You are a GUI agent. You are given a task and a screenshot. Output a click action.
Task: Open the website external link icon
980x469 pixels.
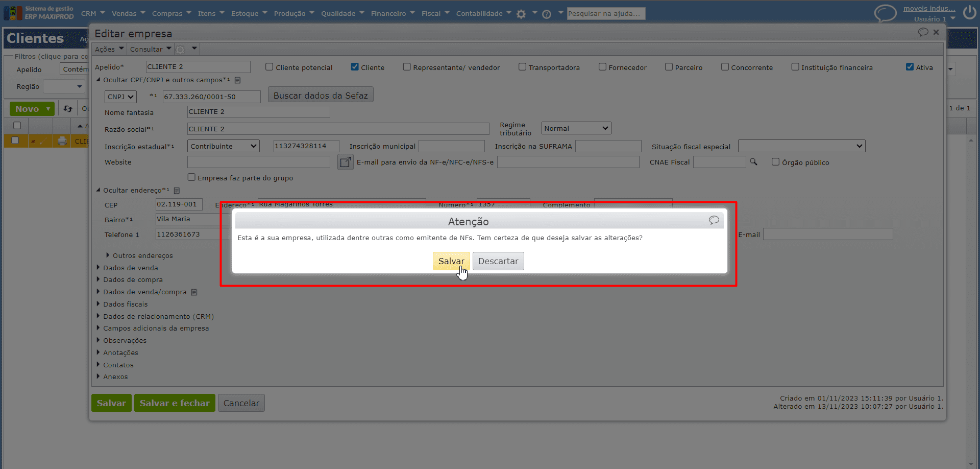pyautogui.click(x=346, y=162)
